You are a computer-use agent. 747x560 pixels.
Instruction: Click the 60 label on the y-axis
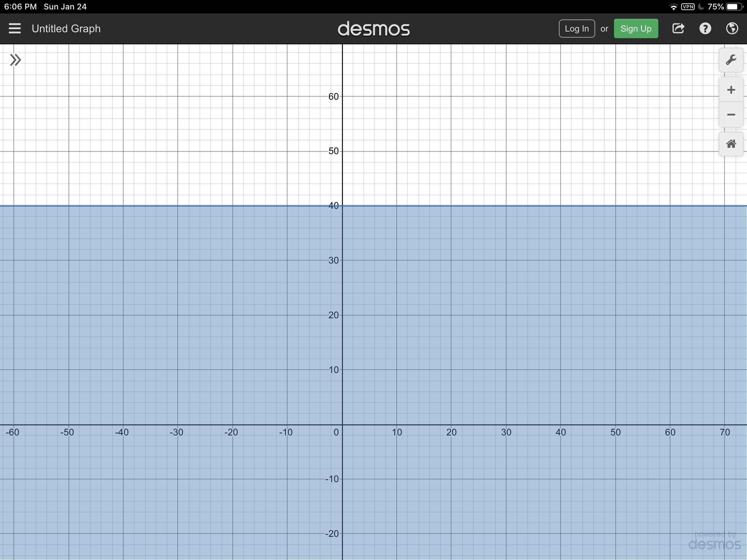[333, 97]
